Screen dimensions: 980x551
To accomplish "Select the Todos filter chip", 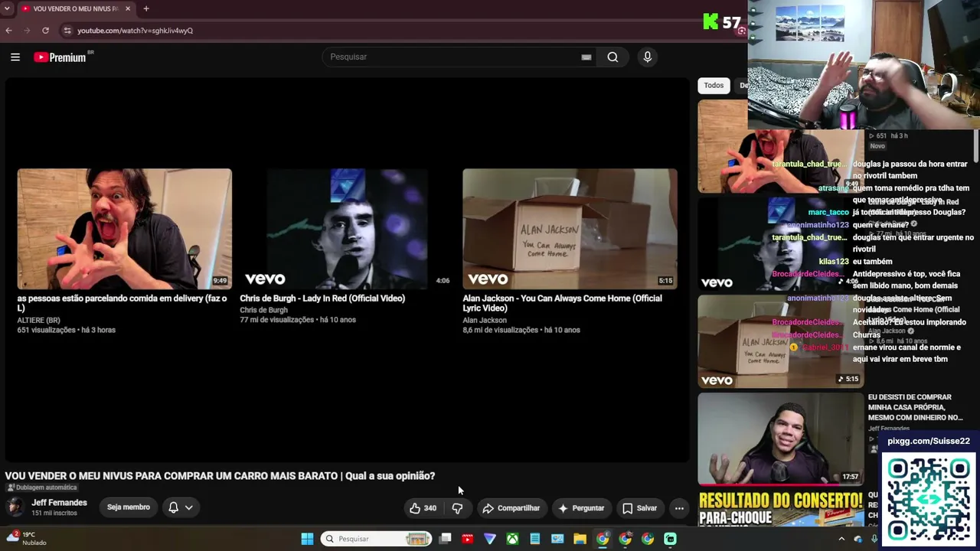I will (714, 86).
